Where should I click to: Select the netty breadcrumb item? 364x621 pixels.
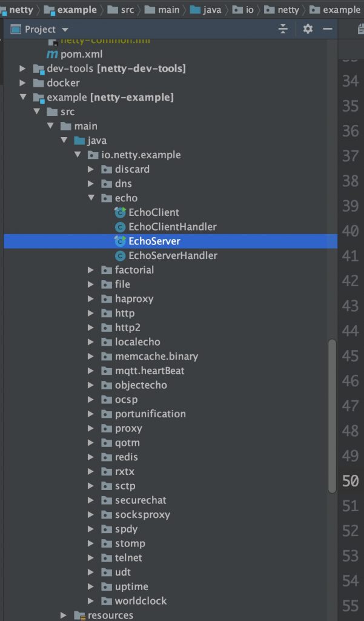click(21, 10)
